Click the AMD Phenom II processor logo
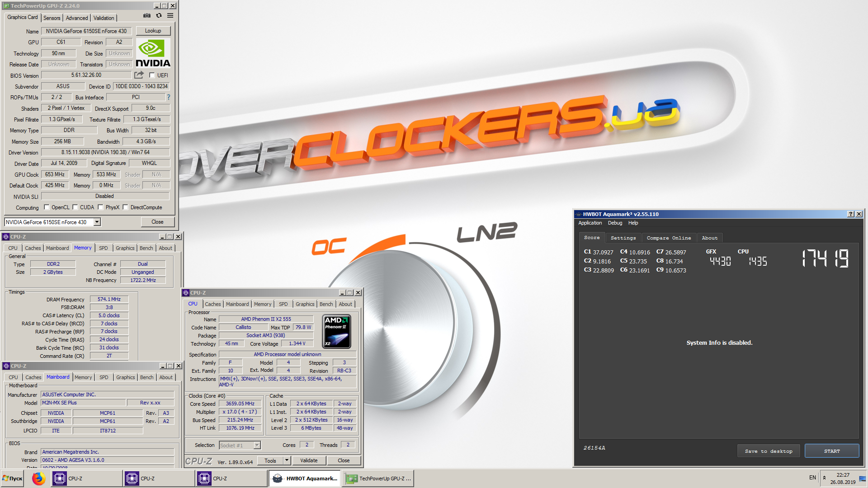Screen dimensions: 868x488 (337, 332)
